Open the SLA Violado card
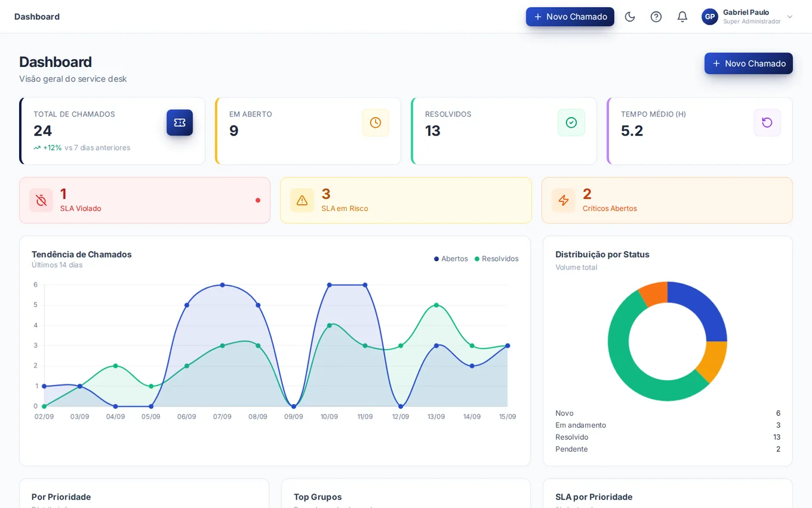The width and height of the screenshot is (812, 508). coord(144,200)
